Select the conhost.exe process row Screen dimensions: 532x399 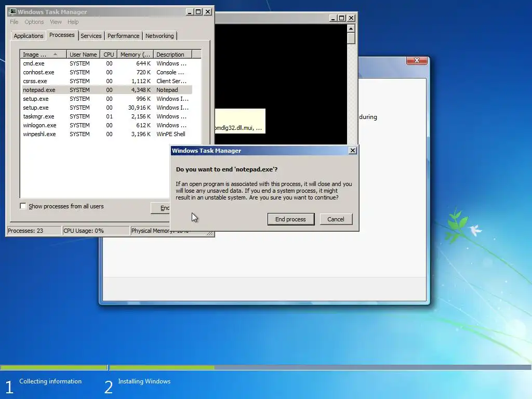(x=107, y=72)
